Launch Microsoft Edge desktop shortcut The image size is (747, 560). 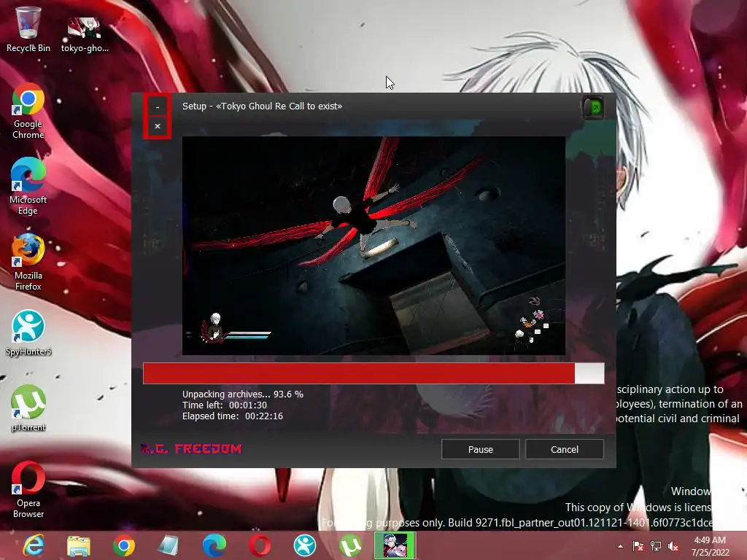pyautogui.click(x=28, y=187)
